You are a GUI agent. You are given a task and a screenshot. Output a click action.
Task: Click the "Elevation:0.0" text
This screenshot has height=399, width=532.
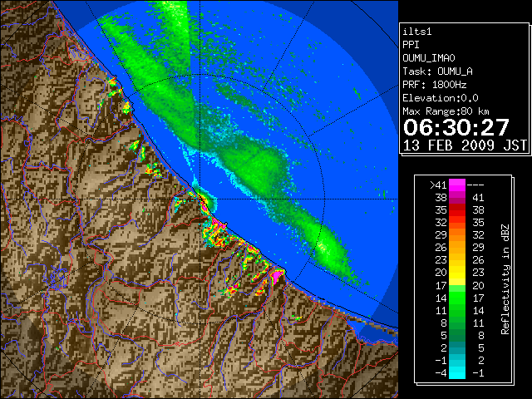tap(441, 98)
